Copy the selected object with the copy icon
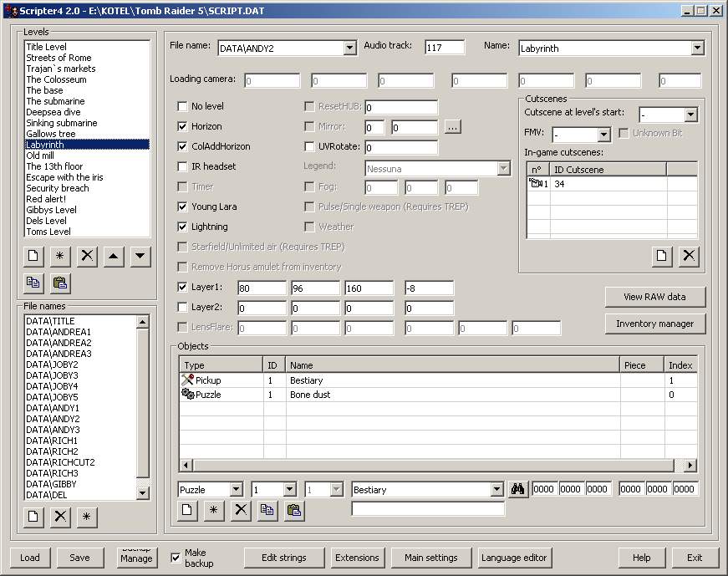Viewport: 728px width, 576px height. coord(267,510)
